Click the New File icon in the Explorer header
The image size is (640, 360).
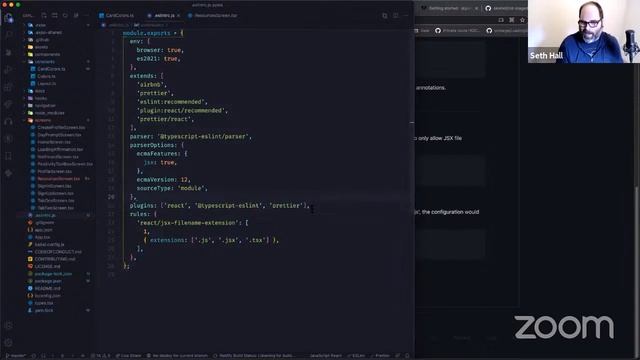tap(44, 16)
